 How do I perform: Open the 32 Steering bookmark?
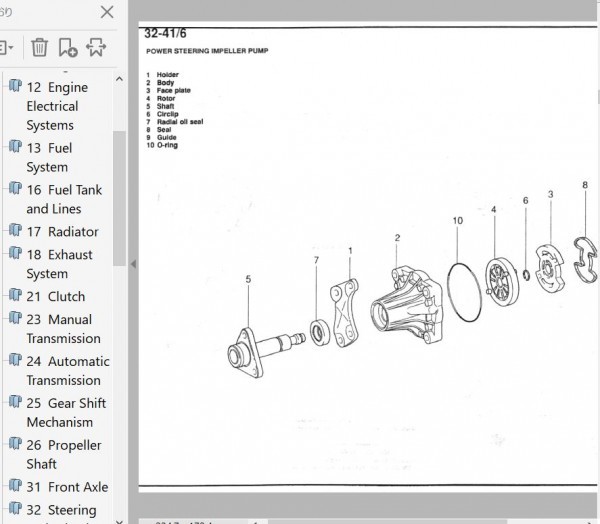[62, 510]
